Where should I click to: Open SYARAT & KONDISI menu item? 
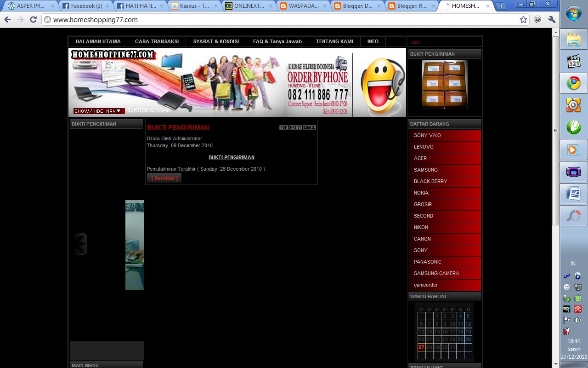click(216, 41)
